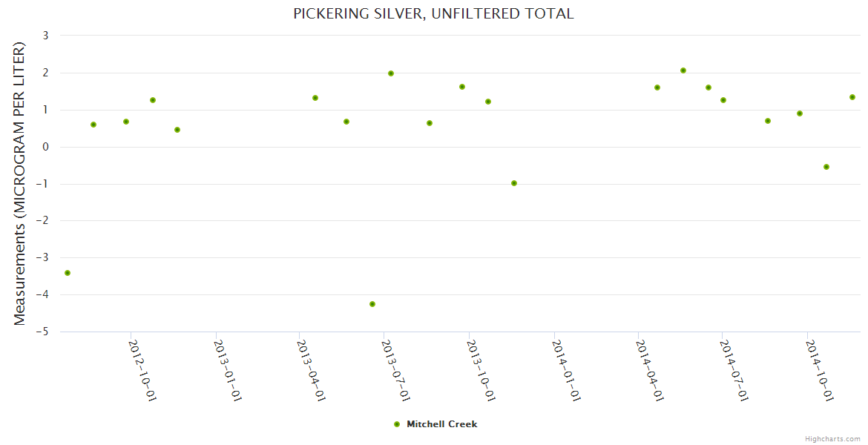Select the leftmost data point near -3.4
The width and height of the screenshot is (868, 445).
pos(68,273)
